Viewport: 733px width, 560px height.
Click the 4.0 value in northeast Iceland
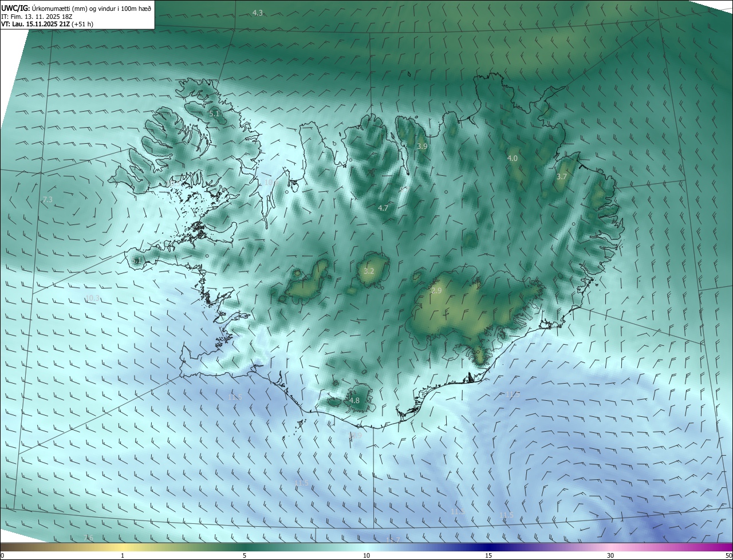point(513,158)
